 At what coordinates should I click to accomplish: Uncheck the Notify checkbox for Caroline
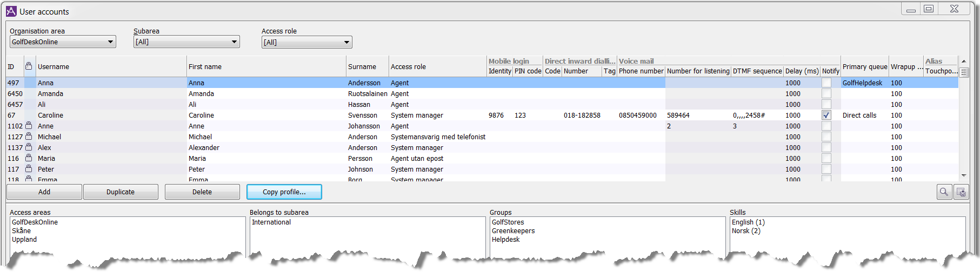(x=826, y=115)
